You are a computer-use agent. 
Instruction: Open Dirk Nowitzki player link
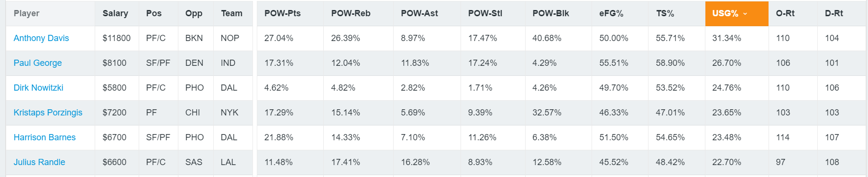tap(38, 88)
